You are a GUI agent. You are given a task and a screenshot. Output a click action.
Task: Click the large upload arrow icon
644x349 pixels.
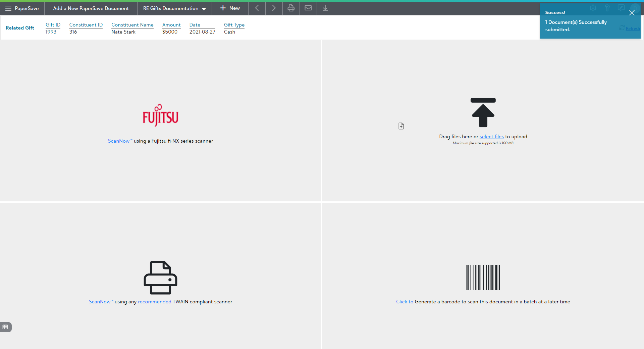coord(483,113)
